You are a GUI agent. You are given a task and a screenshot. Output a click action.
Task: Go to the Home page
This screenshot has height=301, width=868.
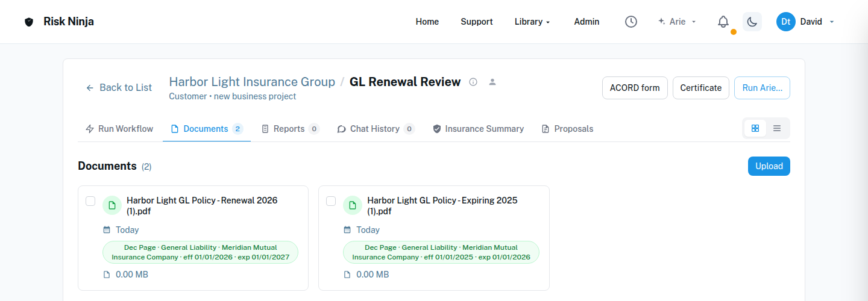pyautogui.click(x=427, y=22)
